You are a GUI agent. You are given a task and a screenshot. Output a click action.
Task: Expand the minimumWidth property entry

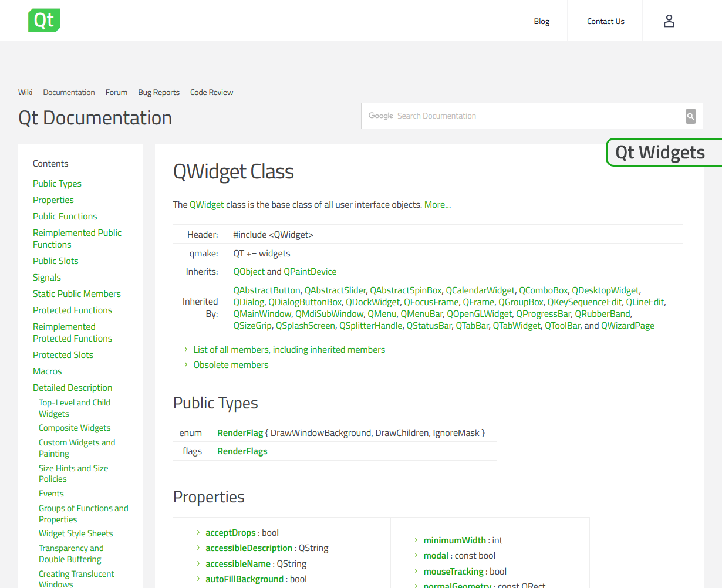point(454,540)
